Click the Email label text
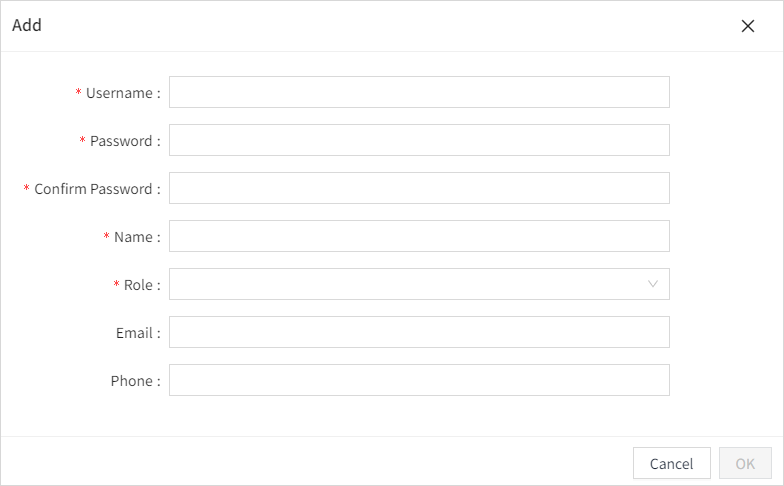 click(134, 333)
